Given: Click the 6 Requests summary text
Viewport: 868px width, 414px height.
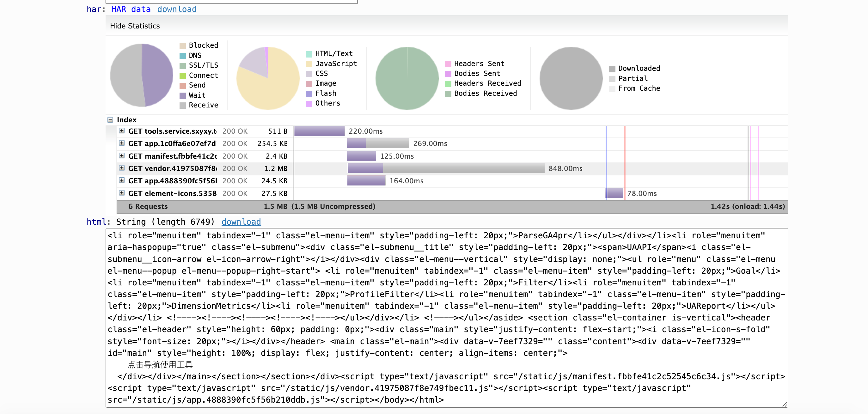Looking at the screenshot, I should pyautogui.click(x=148, y=206).
